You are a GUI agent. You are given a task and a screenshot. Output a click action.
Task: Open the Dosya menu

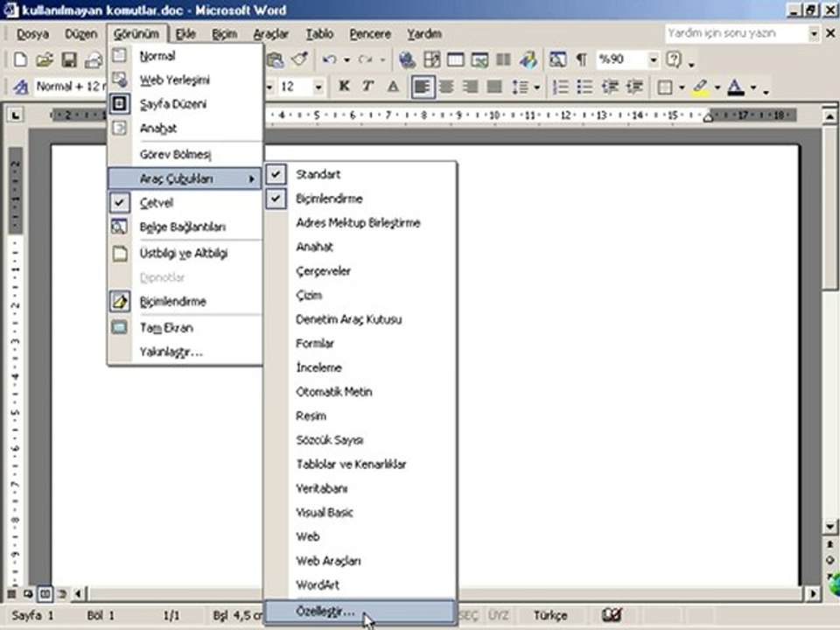(x=32, y=34)
